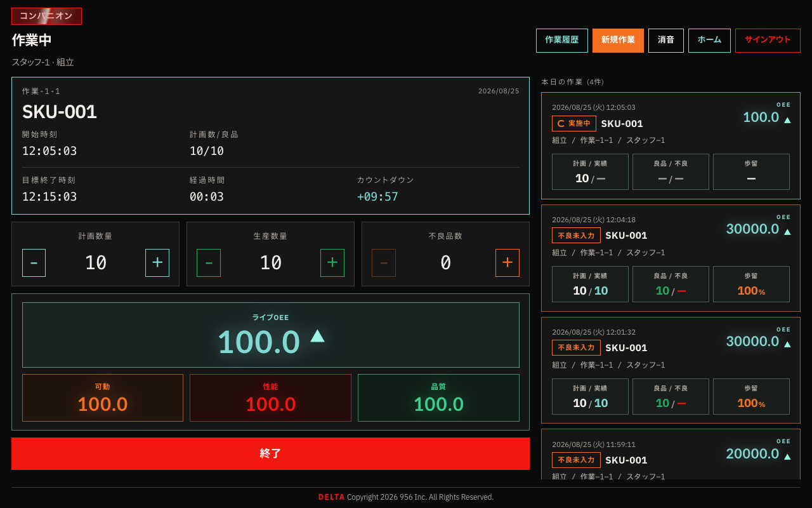Click the timestamp 2026/08/25 (火) 12:04:18
812x508 pixels.
click(594, 220)
